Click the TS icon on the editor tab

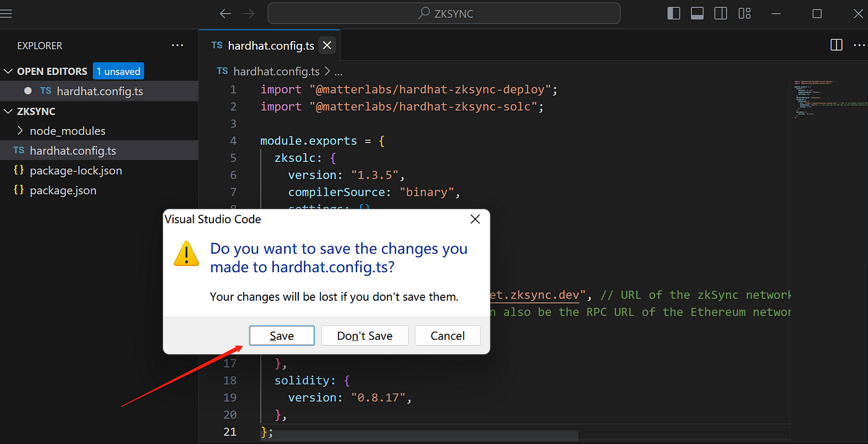click(216, 45)
